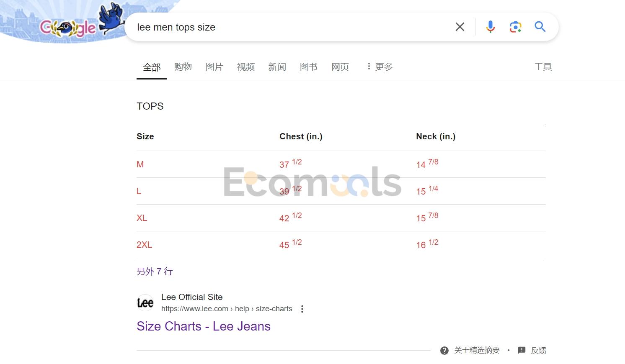This screenshot has width=625, height=364.
Task: Select the 视频 tab
Action: 246,67
